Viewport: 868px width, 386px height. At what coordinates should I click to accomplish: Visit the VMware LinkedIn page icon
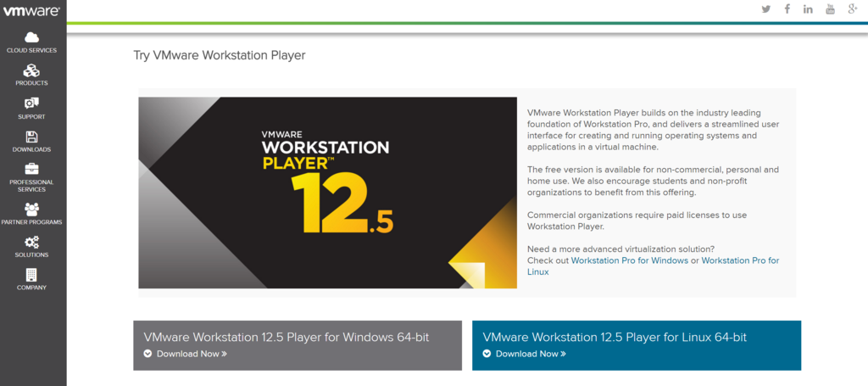(808, 8)
